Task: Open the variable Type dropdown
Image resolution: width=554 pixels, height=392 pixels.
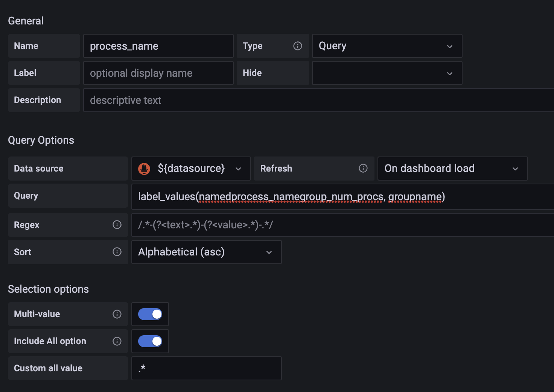Action: [x=387, y=46]
